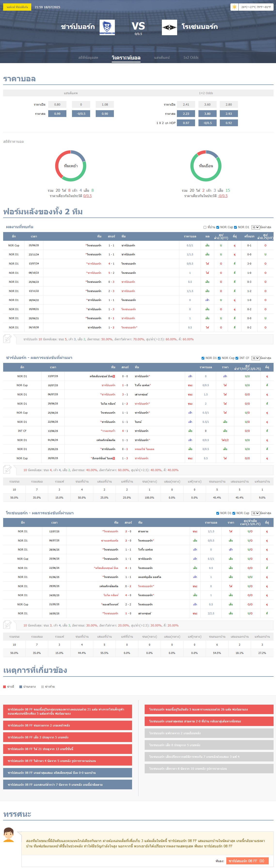Image resolution: width=276 pixels, height=868 pixels.
Task: Click the notes icon under head-to-head table
Action: pyautogui.click(x=8, y=339)
